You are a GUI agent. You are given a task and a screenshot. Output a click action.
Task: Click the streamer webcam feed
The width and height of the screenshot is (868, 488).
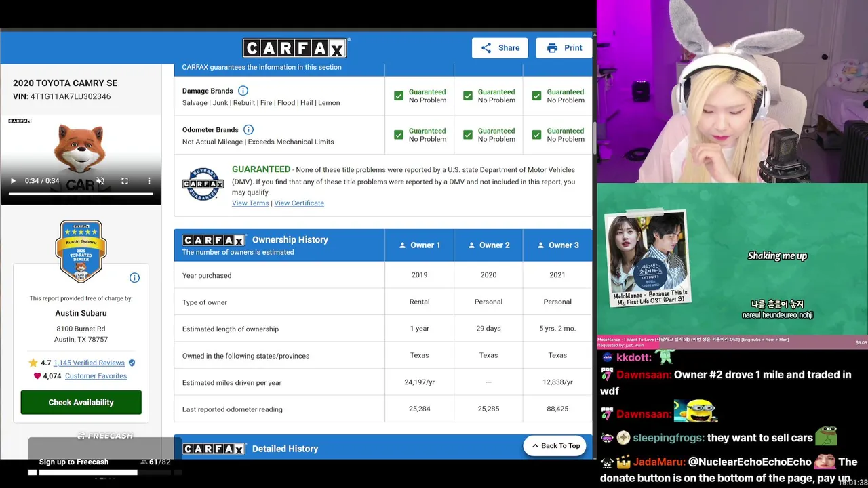tap(732, 91)
